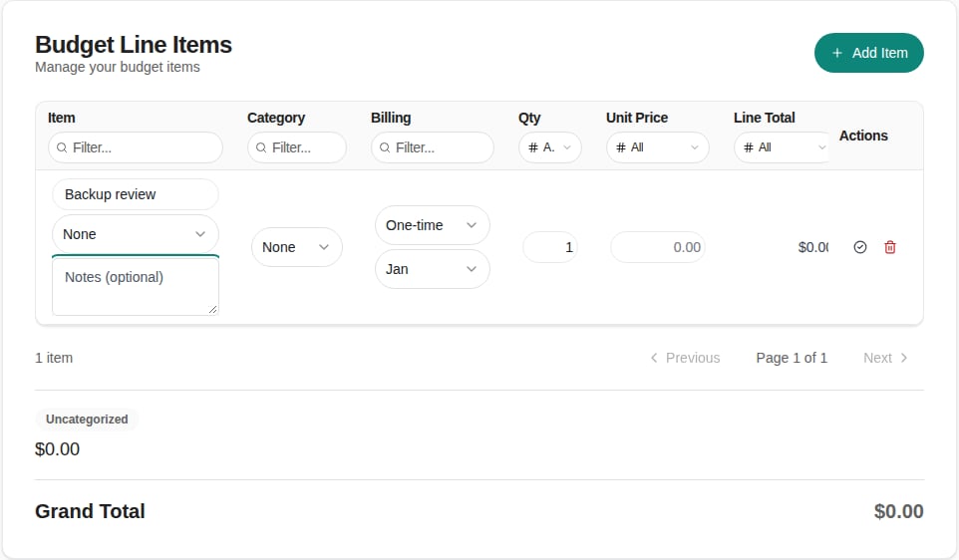This screenshot has width=959, height=560.
Task: Click the Manage your budget items subtitle
Action: tap(118, 67)
